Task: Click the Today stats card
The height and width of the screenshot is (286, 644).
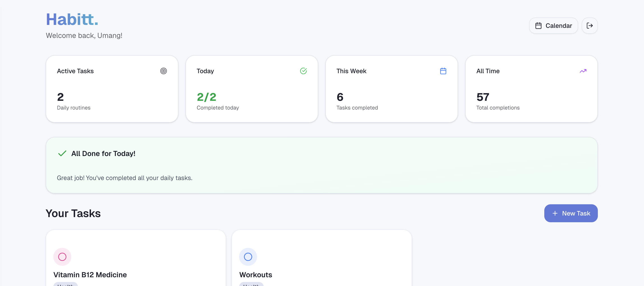Action: click(252, 89)
